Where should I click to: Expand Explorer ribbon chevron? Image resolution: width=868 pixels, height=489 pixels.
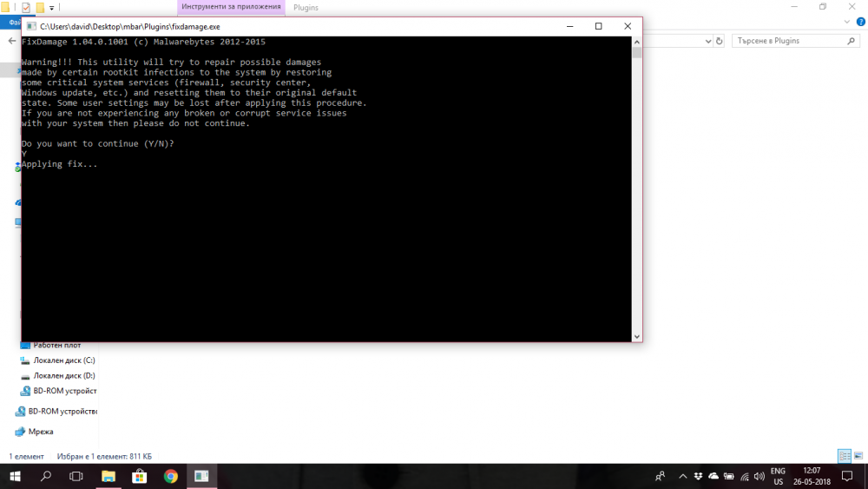847,23
